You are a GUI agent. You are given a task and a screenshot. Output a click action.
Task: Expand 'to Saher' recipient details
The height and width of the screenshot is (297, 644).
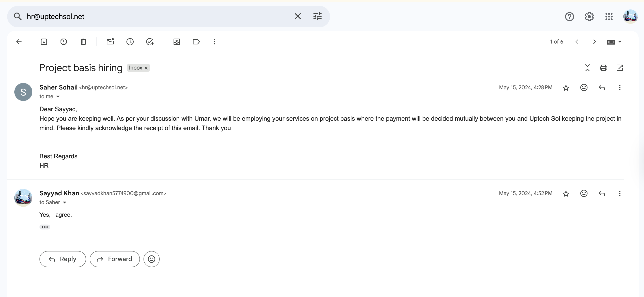pos(65,203)
